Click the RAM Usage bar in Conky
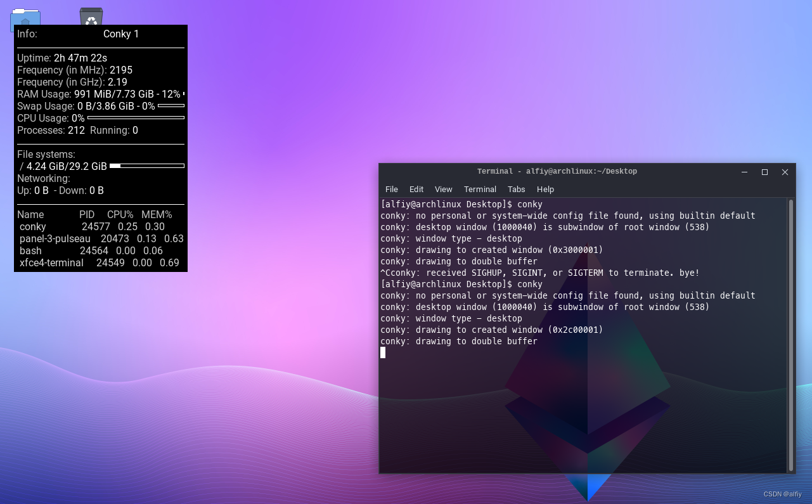Screen dimensions: 812x504 click(x=184, y=94)
